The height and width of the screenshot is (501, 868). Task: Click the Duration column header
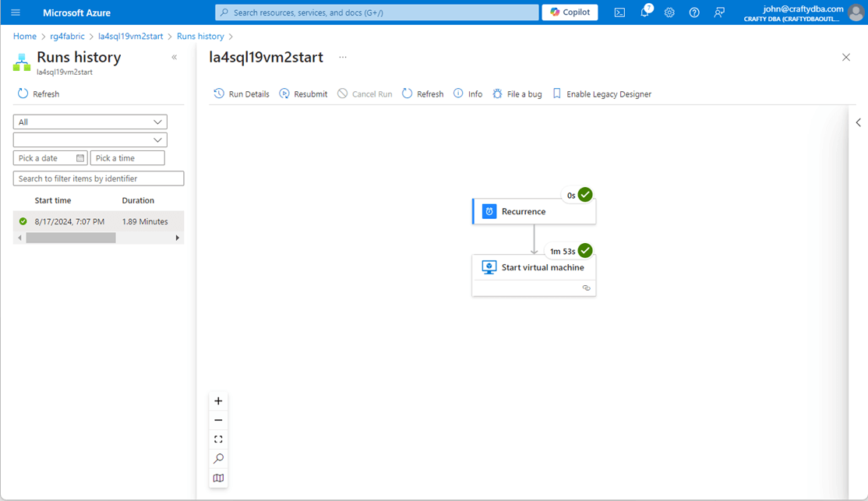[x=138, y=200]
